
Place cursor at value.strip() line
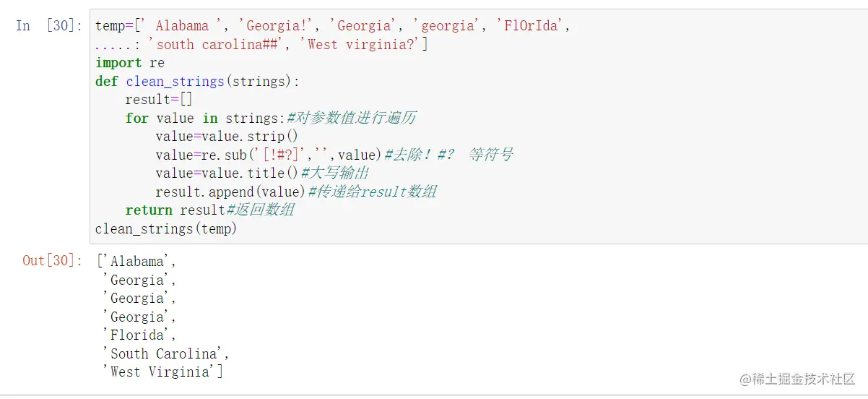coord(227,137)
